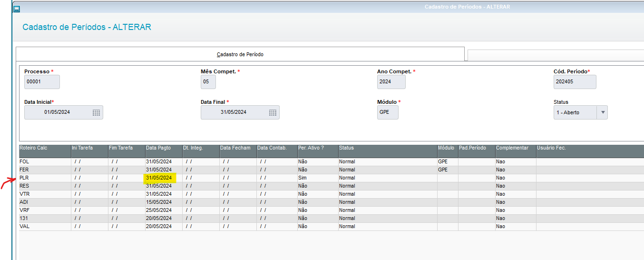Image resolution: width=644 pixels, height=260 pixels.
Task: Select the Cadastro de Período tab
Action: point(240,54)
